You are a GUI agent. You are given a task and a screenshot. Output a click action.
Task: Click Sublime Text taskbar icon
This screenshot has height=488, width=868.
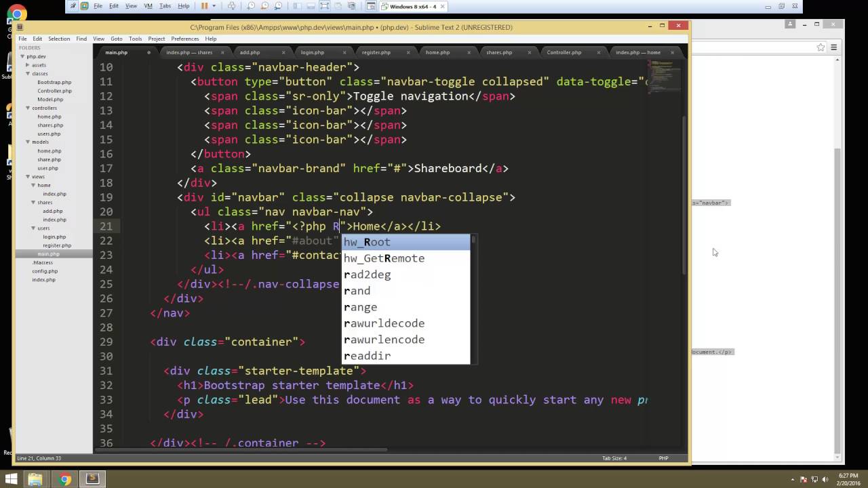93,479
